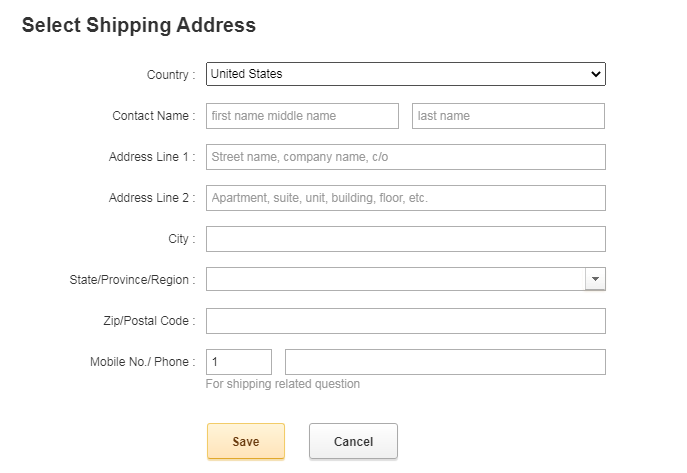The image size is (687, 473).
Task: Click the last name input field
Action: tap(508, 116)
